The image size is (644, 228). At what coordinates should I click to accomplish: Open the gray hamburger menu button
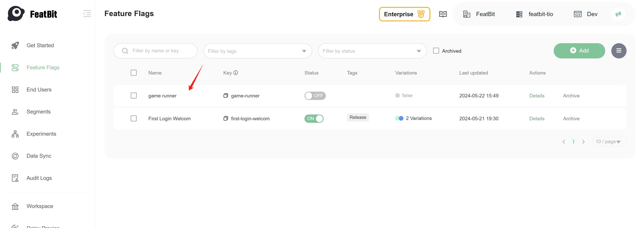pyautogui.click(x=618, y=51)
